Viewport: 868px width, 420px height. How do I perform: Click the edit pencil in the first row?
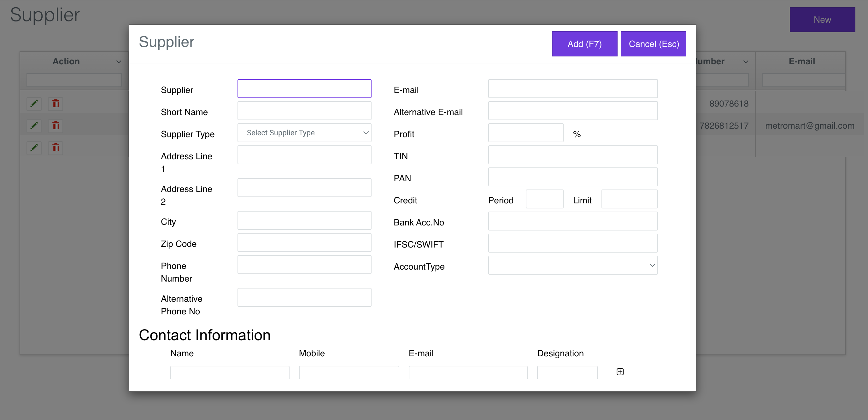click(x=34, y=103)
